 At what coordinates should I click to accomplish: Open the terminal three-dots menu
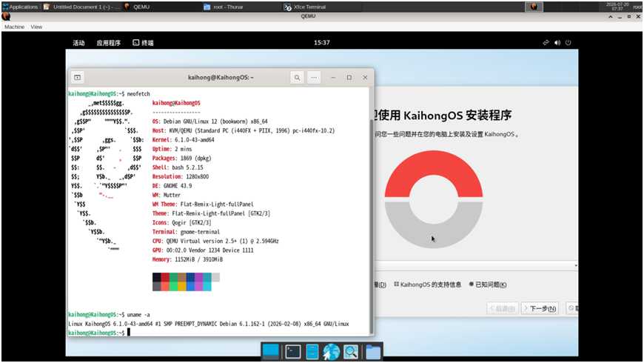point(314,77)
